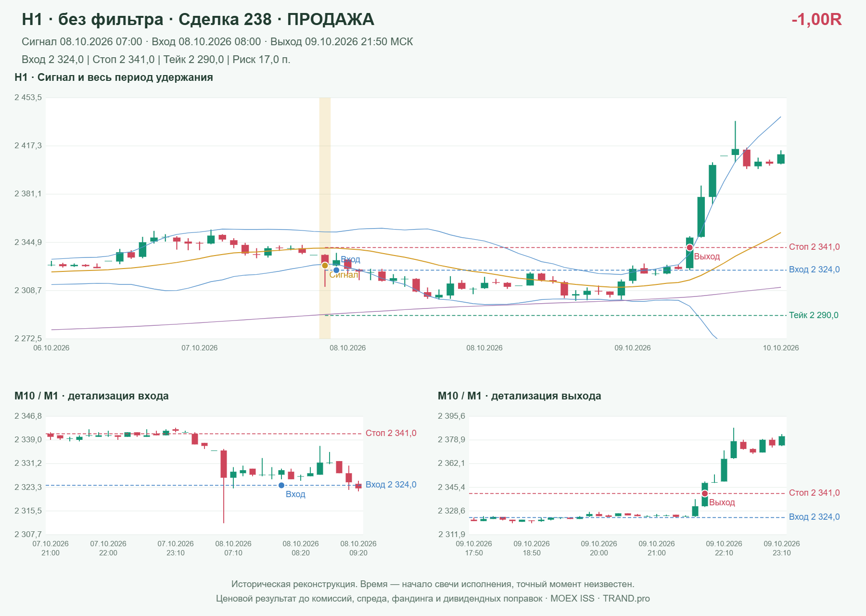Click the 2 272,5 price axis label
Viewport: 866px width, 616px height.
point(28,339)
